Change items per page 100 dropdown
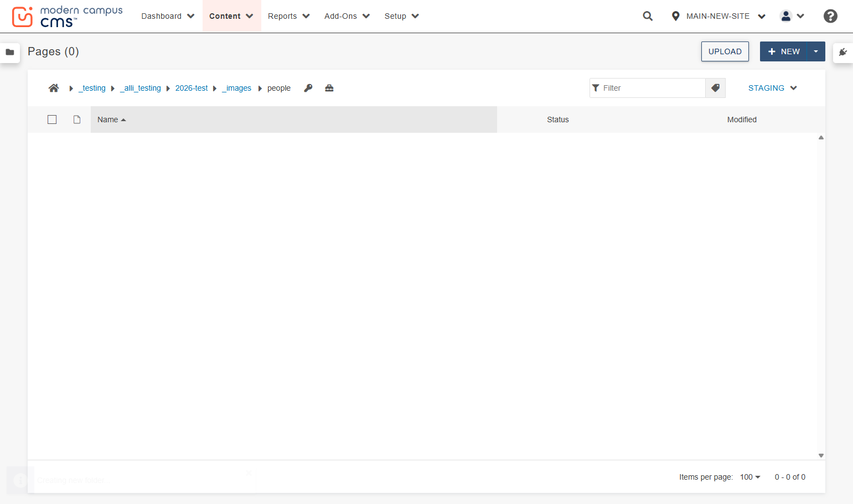The height and width of the screenshot is (504, 853). point(750,477)
